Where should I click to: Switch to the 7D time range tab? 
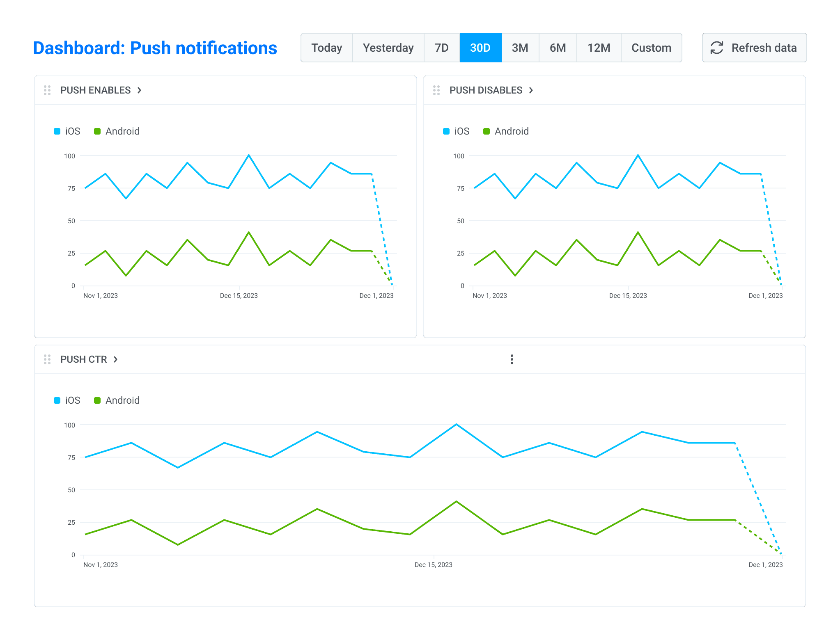point(441,48)
